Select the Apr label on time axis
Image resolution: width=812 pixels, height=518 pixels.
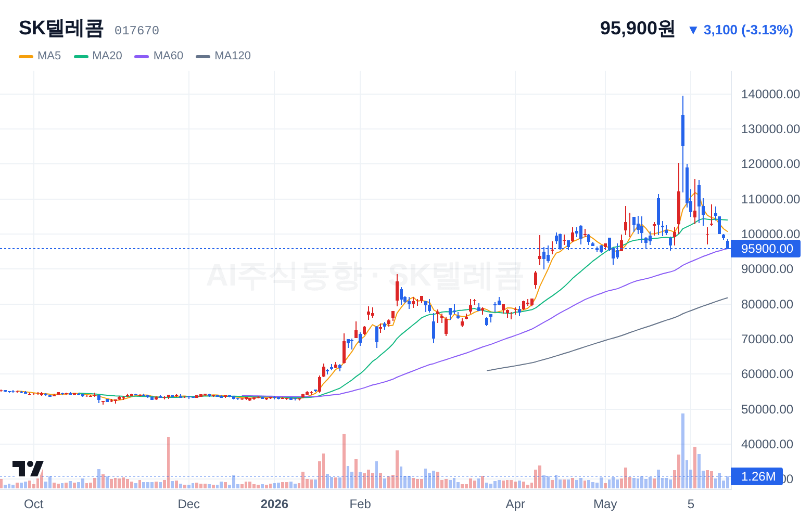coord(515,504)
